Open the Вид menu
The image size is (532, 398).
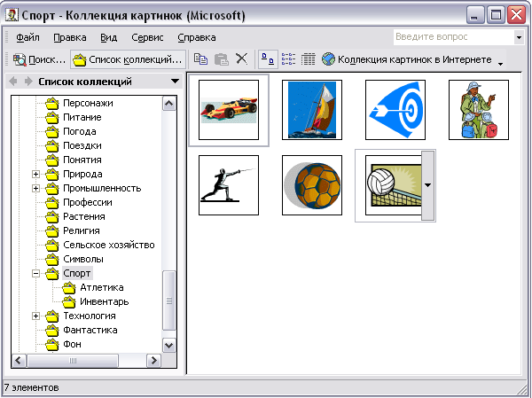[108, 37]
